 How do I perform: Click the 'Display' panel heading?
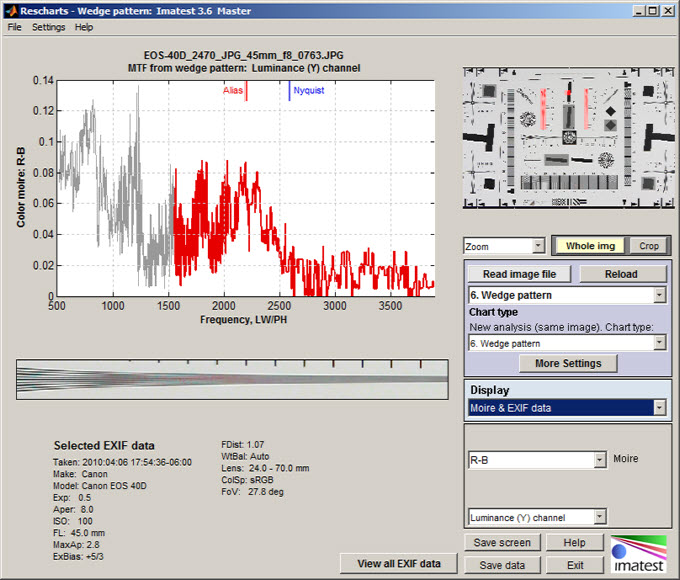(490, 390)
